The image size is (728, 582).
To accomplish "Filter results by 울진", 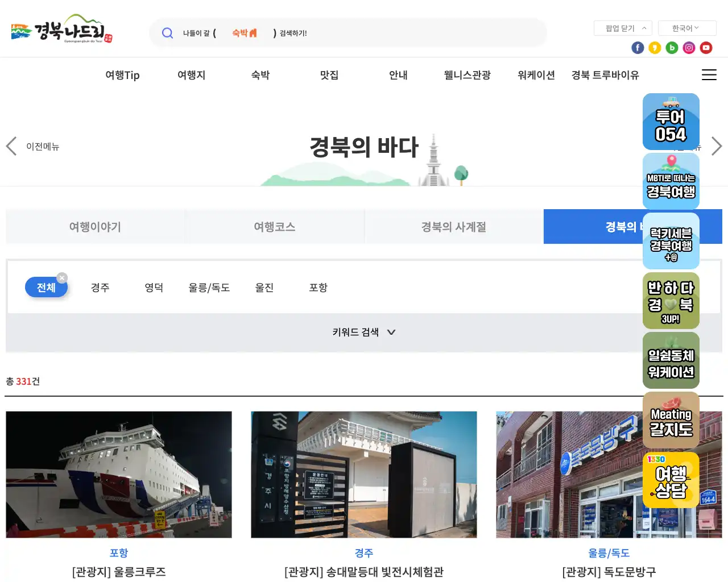I will (264, 288).
